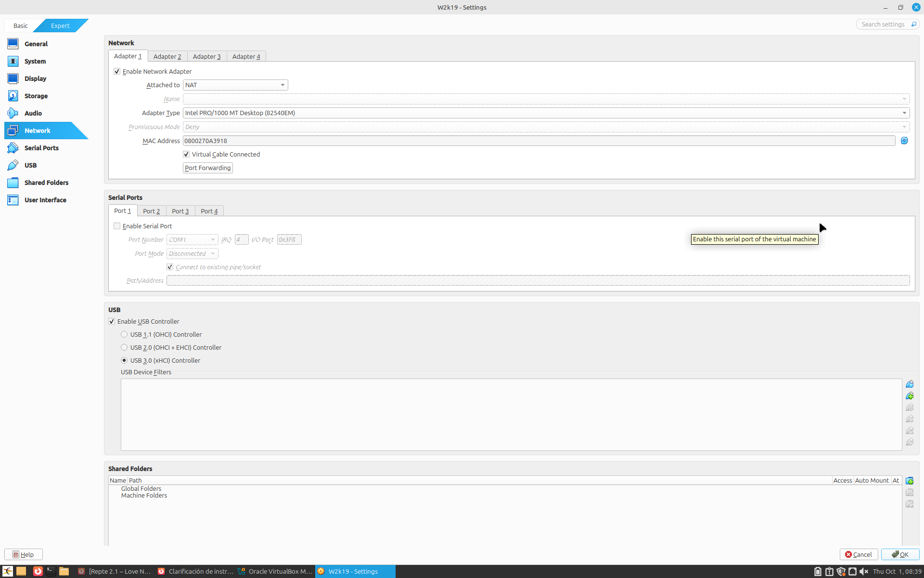Image resolution: width=924 pixels, height=578 pixels.
Task: Click the MAC Address input field
Action: (x=539, y=141)
